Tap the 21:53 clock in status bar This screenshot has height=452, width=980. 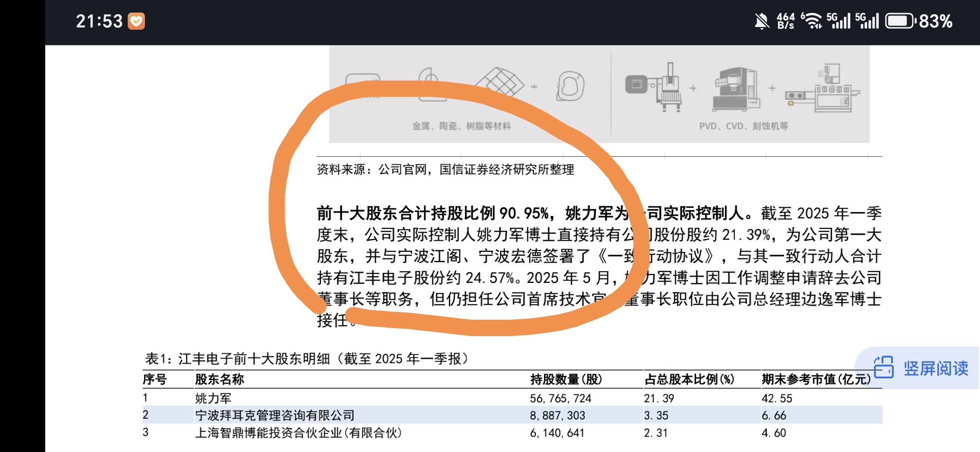[x=99, y=21]
